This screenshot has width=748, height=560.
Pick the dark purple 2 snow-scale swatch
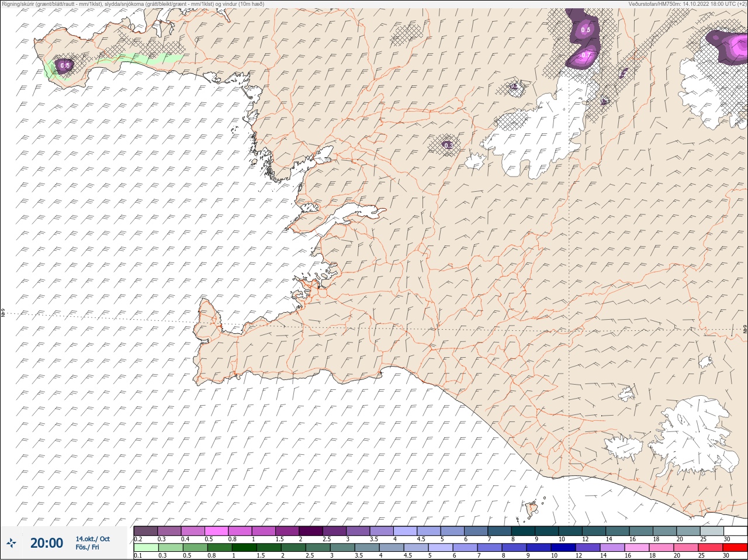(x=311, y=531)
